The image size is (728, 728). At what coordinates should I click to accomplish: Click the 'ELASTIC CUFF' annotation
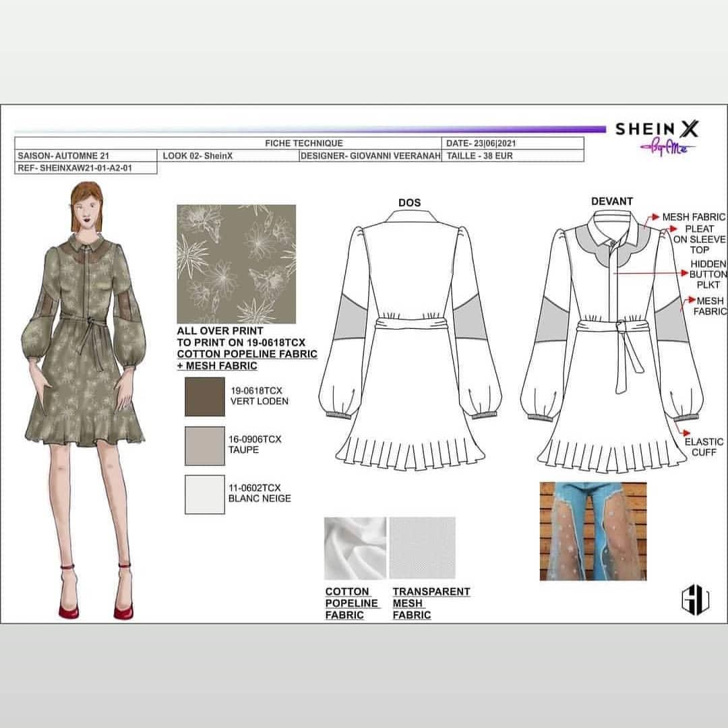click(x=704, y=447)
